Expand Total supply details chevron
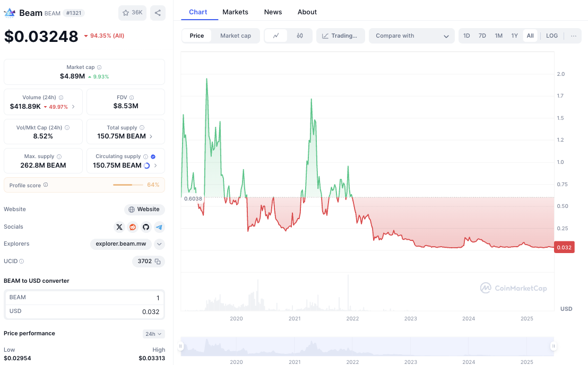The height and width of the screenshot is (365, 588). point(151,136)
